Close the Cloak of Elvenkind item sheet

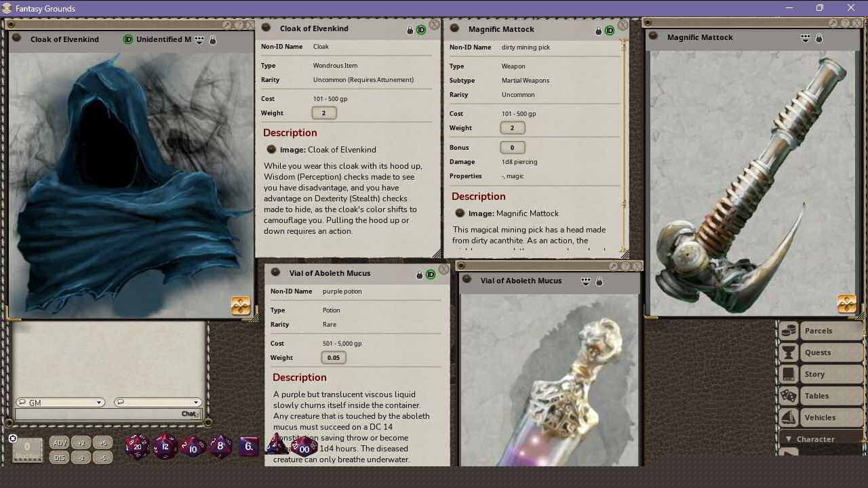tap(434, 25)
